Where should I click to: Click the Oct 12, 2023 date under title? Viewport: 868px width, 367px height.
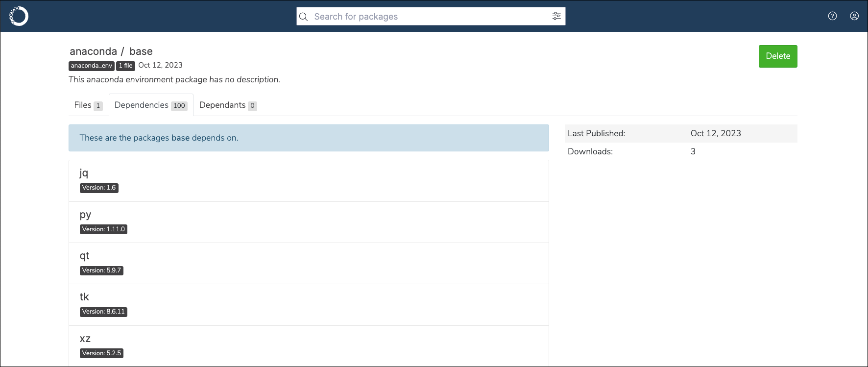click(x=160, y=65)
